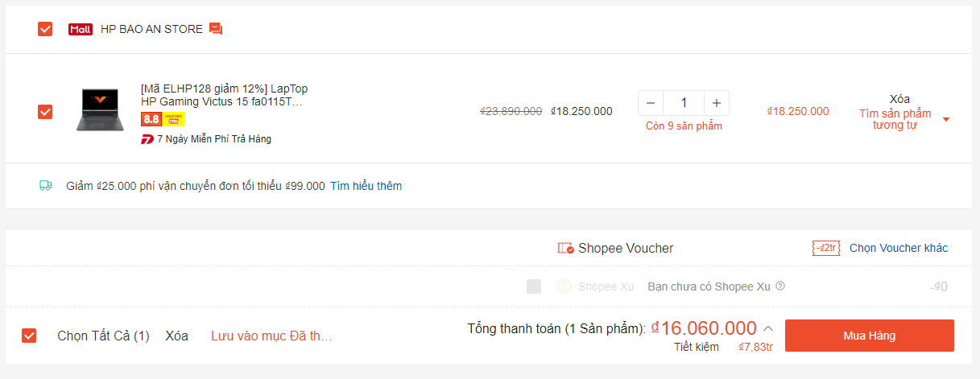Uncheck the HP Gaming Victus laptop item
This screenshot has width=980, height=379.
[x=45, y=112]
